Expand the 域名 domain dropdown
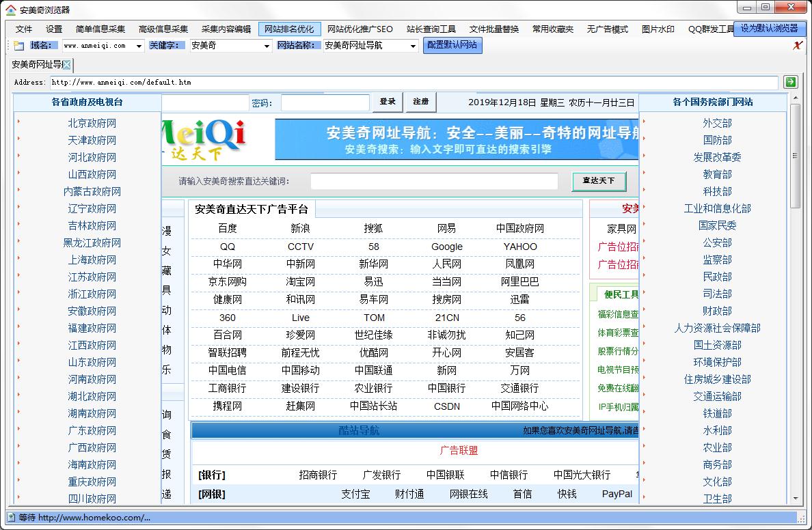Image resolution: width=812 pixels, height=530 pixels. [x=139, y=46]
